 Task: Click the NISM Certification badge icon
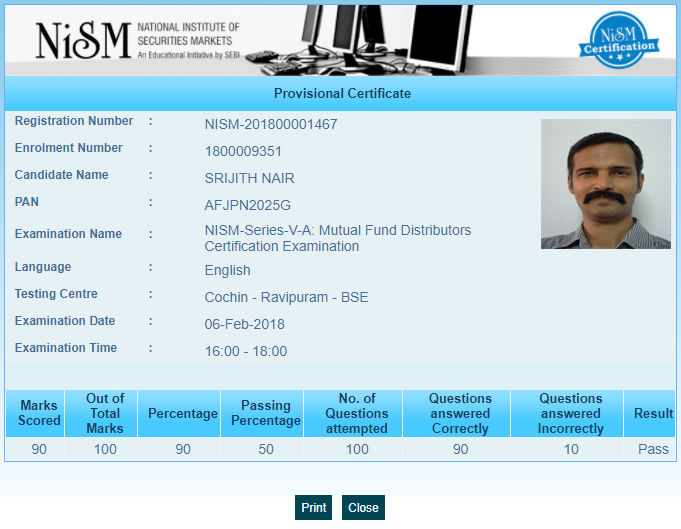pyautogui.click(x=619, y=40)
